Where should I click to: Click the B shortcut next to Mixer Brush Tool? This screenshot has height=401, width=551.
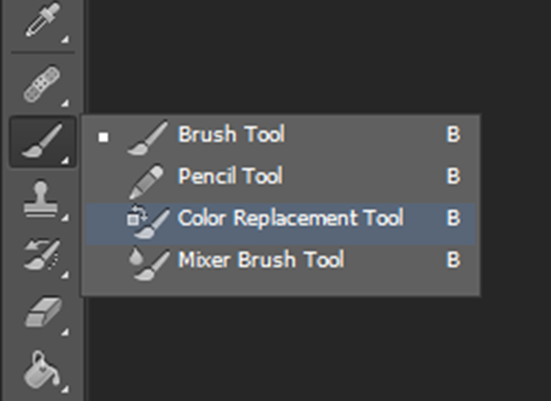click(x=453, y=260)
